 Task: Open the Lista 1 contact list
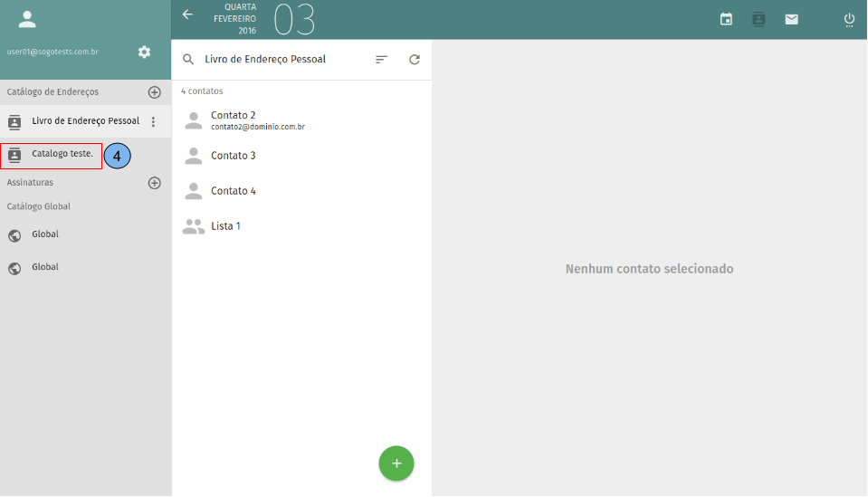click(225, 226)
